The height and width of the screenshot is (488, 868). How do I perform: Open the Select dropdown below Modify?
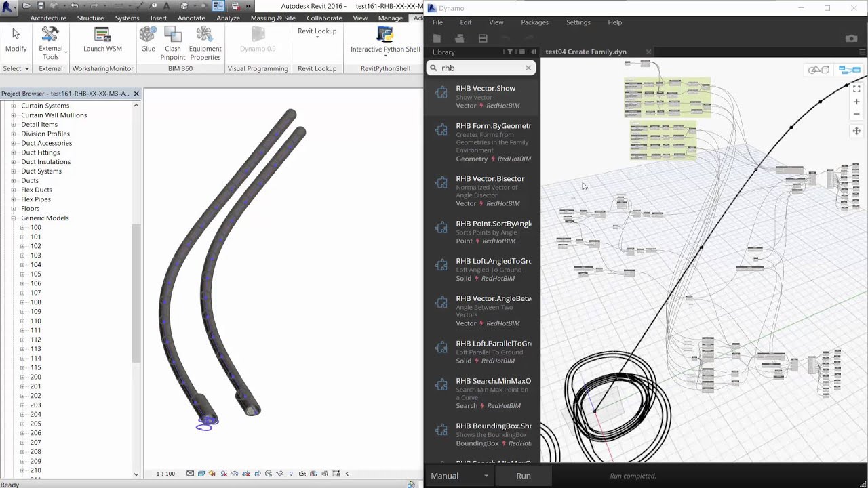16,68
